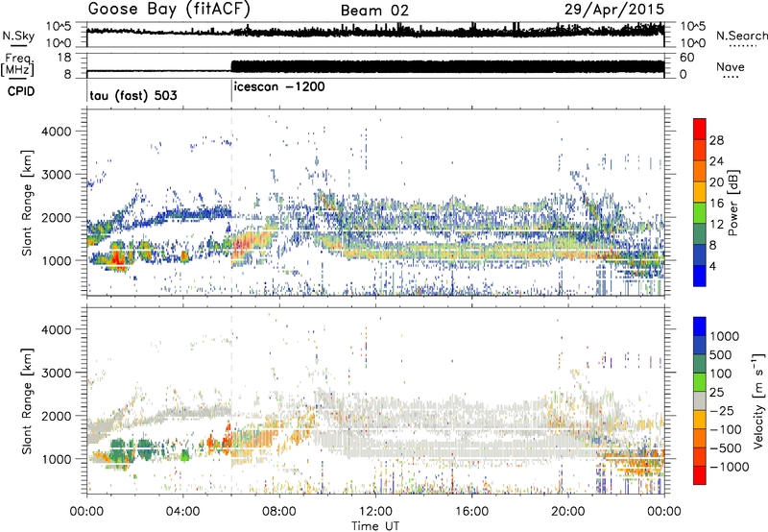Click 'Slant Range [km]' label of the power panel

[x=27, y=203]
